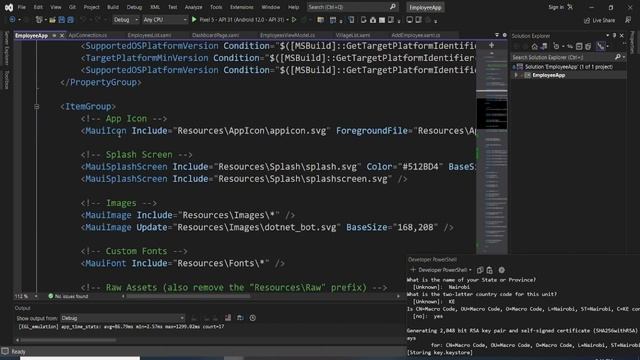Click in the Search (Ctrl+Q) box
640x360 pixels.
click(352, 7)
